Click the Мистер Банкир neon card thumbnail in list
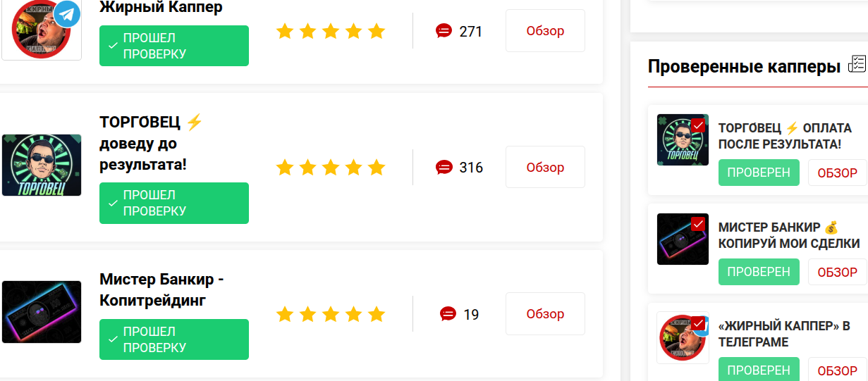This screenshot has height=381, width=868. [x=42, y=312]
